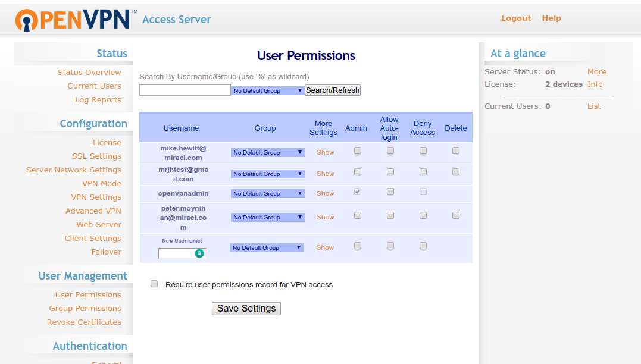Select User Permissions in sidebar

pos(88,295)
